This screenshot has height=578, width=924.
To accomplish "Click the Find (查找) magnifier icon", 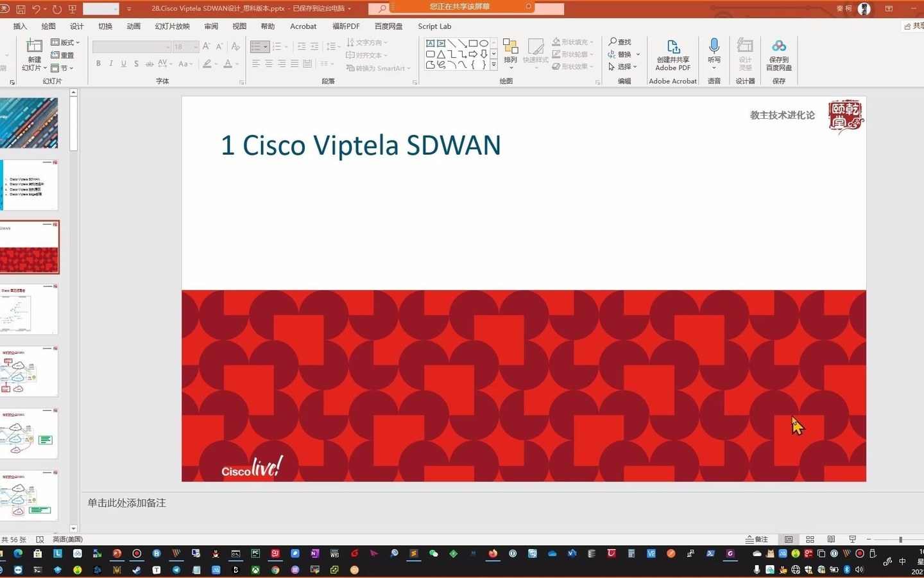I will pyautogui.click(x=613, y=42).
